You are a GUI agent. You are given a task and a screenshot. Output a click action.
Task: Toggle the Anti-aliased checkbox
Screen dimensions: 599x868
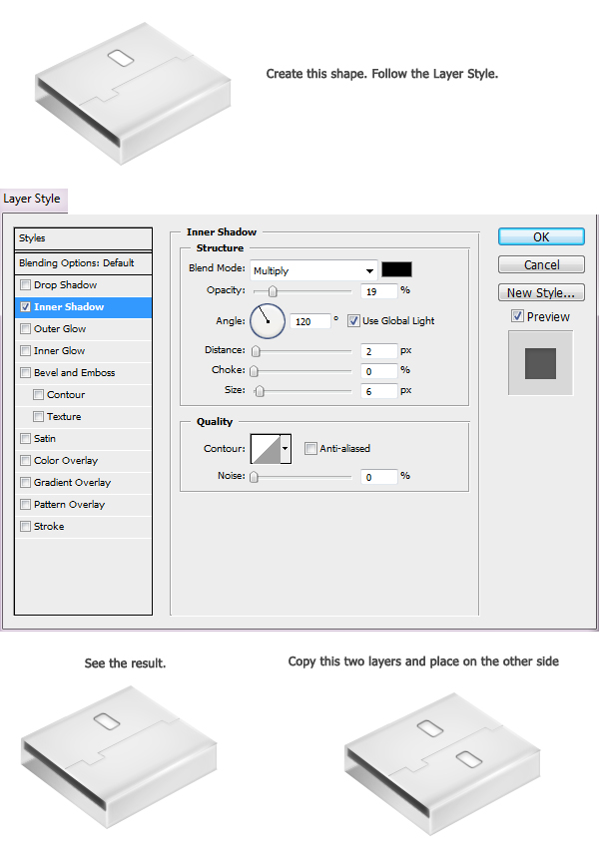tap(310, 448)
